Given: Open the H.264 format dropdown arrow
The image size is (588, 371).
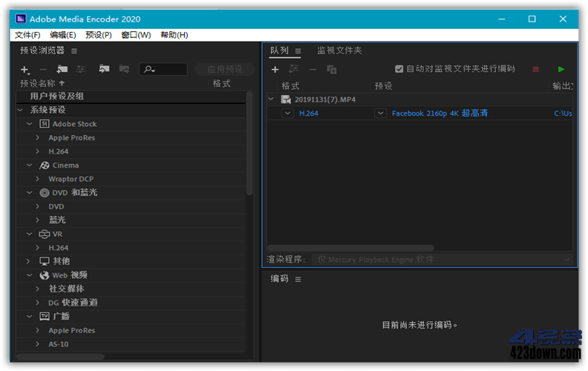Looking at the screenshot, I should pyautogui.click(x=288, y=114).
